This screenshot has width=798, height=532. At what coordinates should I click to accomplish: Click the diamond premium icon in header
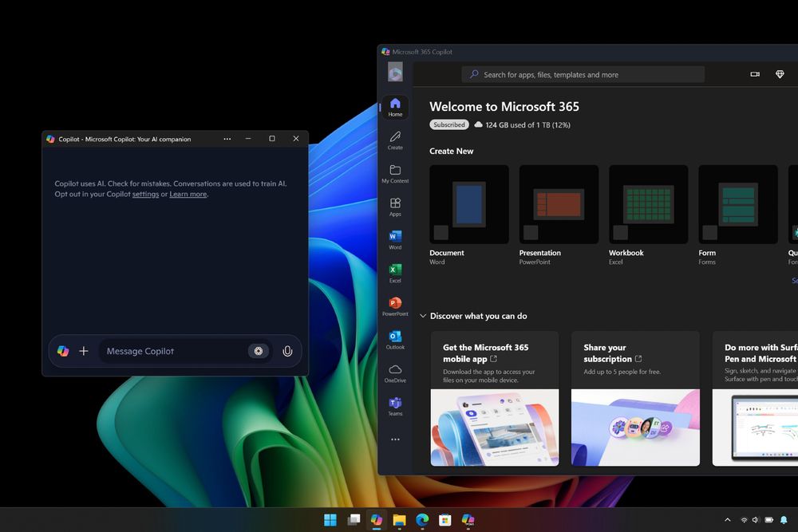(x=779, y=74)
